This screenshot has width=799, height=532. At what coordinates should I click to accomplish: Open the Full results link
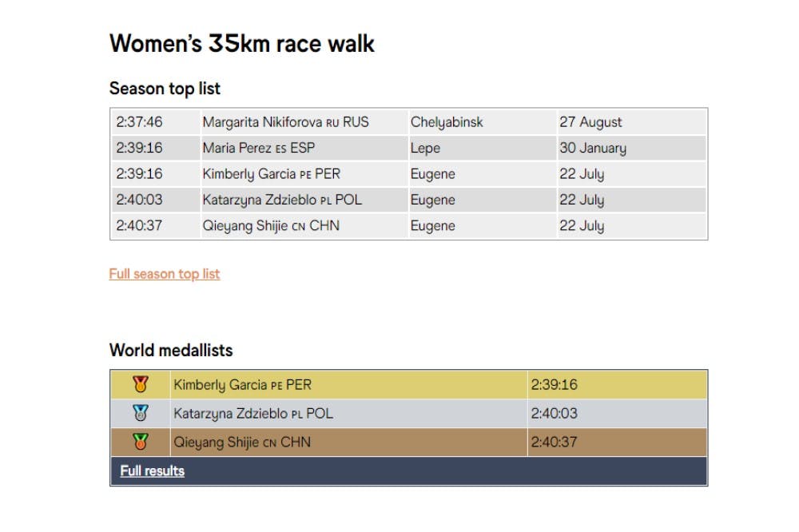click(x=152, y=470)
